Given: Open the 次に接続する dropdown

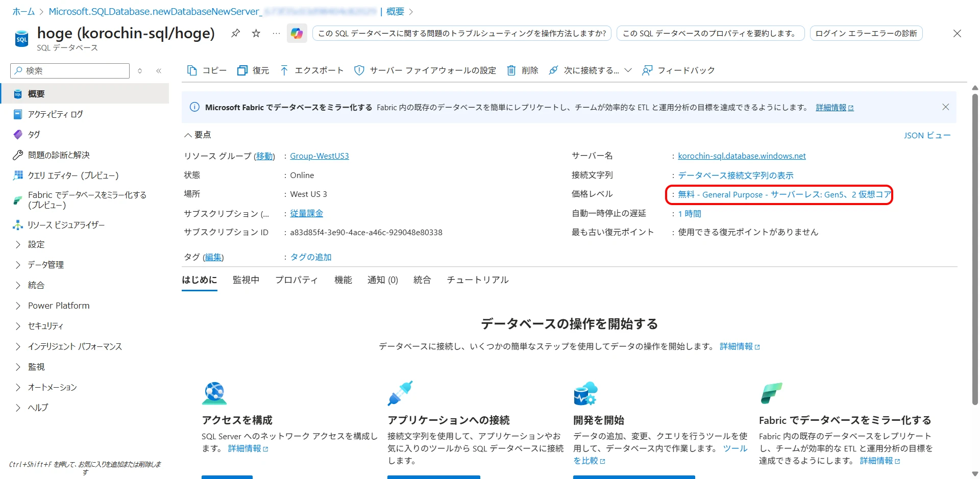Looking at the screenshot, I should coord(590,70).
